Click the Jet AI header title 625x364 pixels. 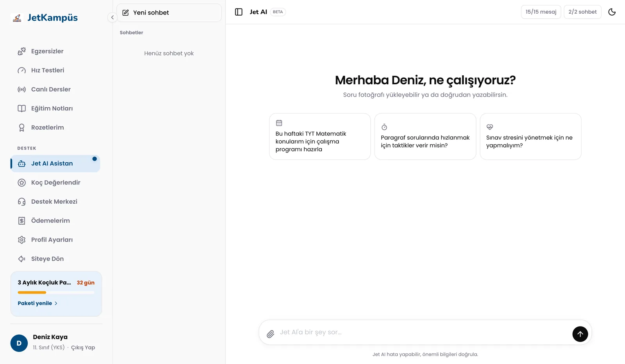click(258, 12)
